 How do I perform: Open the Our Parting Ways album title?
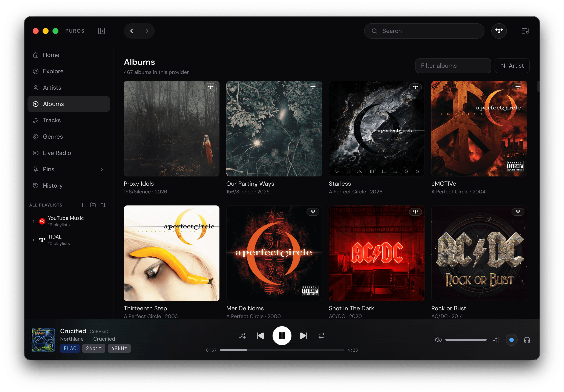(250, 184)
